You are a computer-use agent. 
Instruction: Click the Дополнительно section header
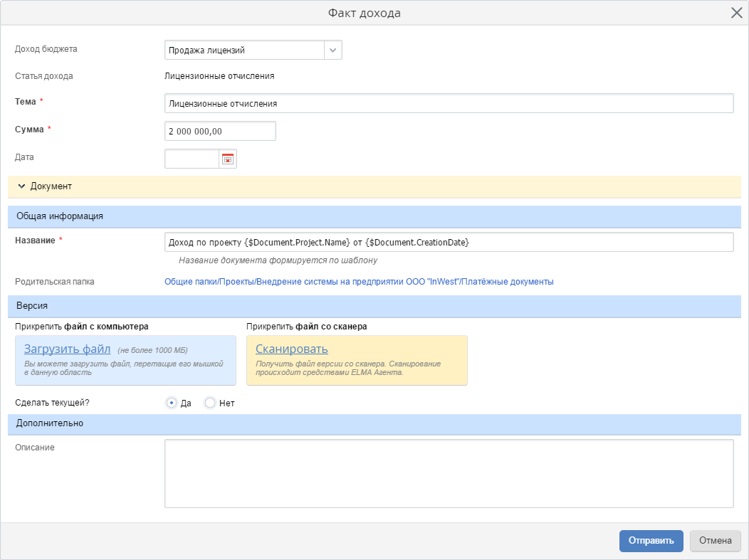tap(374, 424)
